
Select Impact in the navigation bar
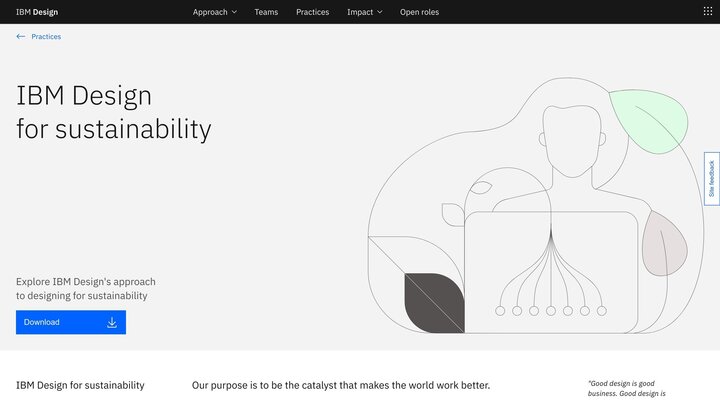360,12
